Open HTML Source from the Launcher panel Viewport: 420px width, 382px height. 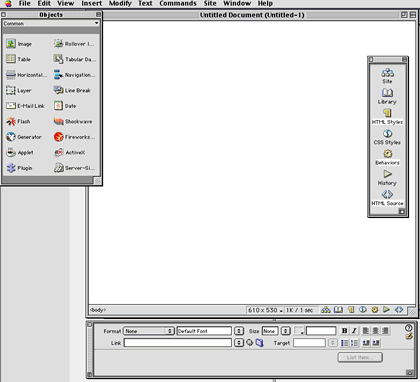(387, 198)
